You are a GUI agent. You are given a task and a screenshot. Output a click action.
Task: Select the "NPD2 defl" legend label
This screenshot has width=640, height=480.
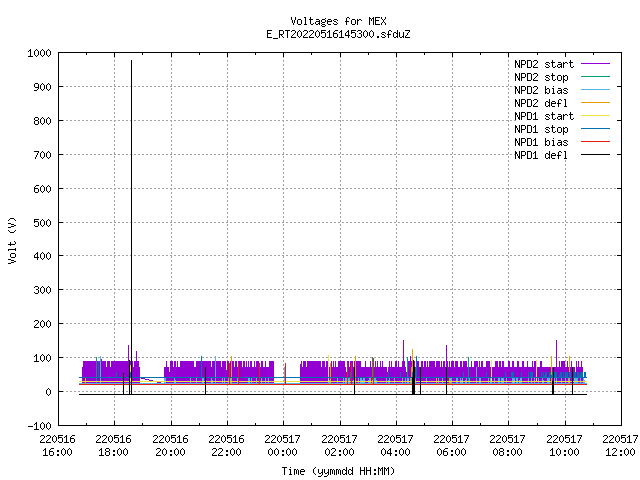tap(541, 103)
